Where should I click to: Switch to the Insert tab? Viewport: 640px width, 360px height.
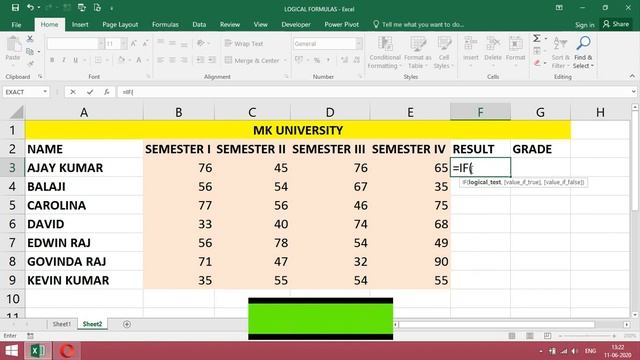coord(80,24)
